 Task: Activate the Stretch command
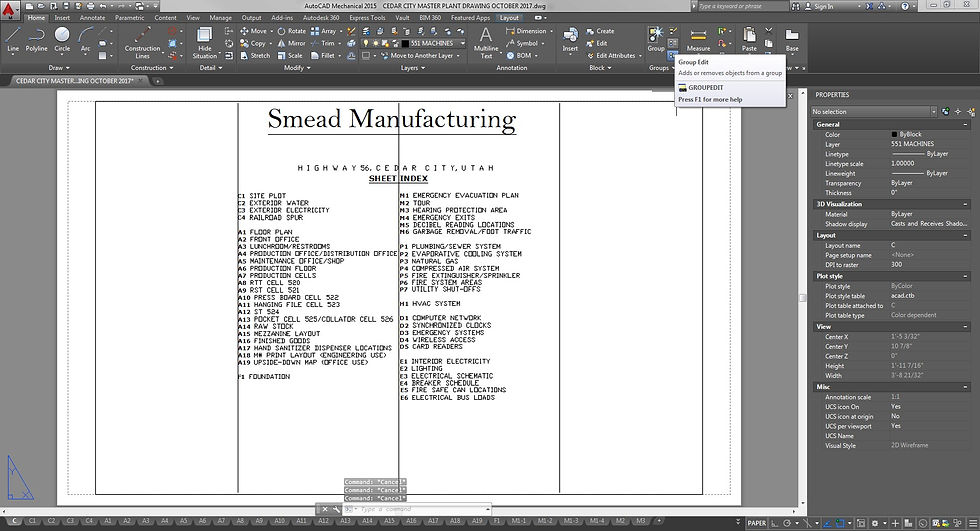(255, 56)
